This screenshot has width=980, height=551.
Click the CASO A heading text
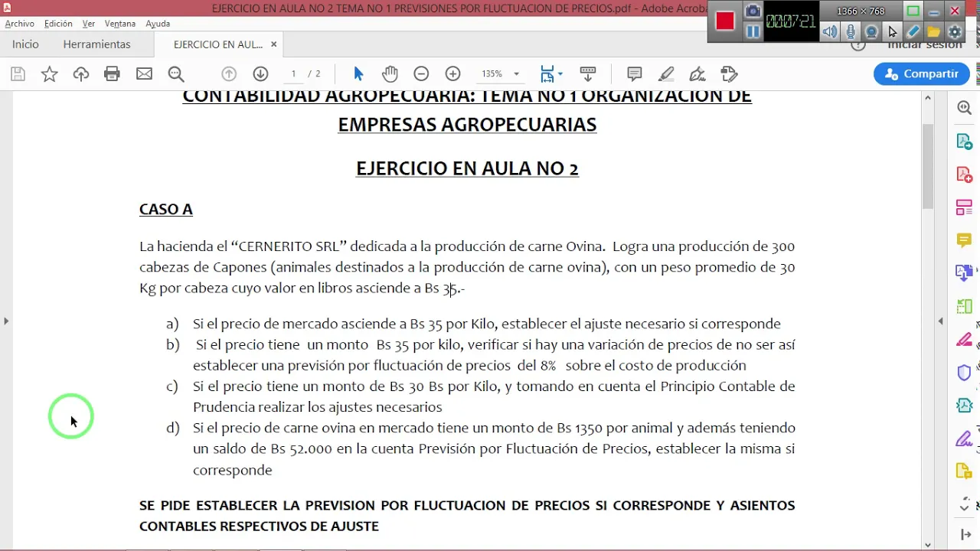[166, 210]
